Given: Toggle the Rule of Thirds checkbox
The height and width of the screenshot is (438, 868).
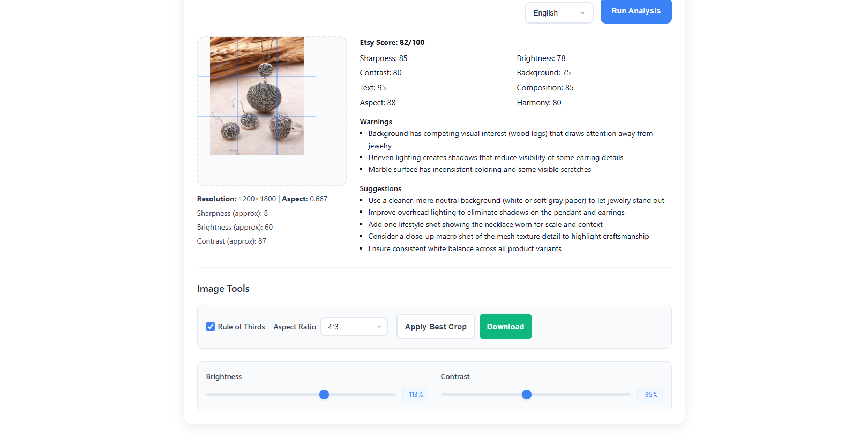Looking at the screenshot, I should pos(211,327).
